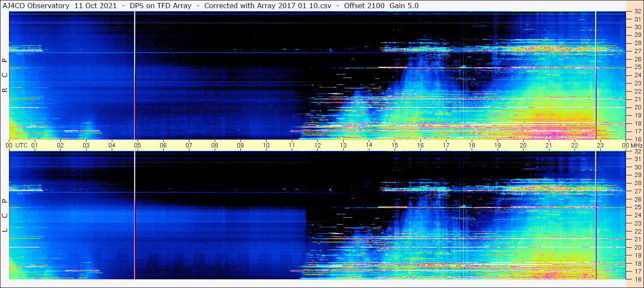
Task: Click the 27 MHz label of RCP panel
Action: click(x=637, y=51)
